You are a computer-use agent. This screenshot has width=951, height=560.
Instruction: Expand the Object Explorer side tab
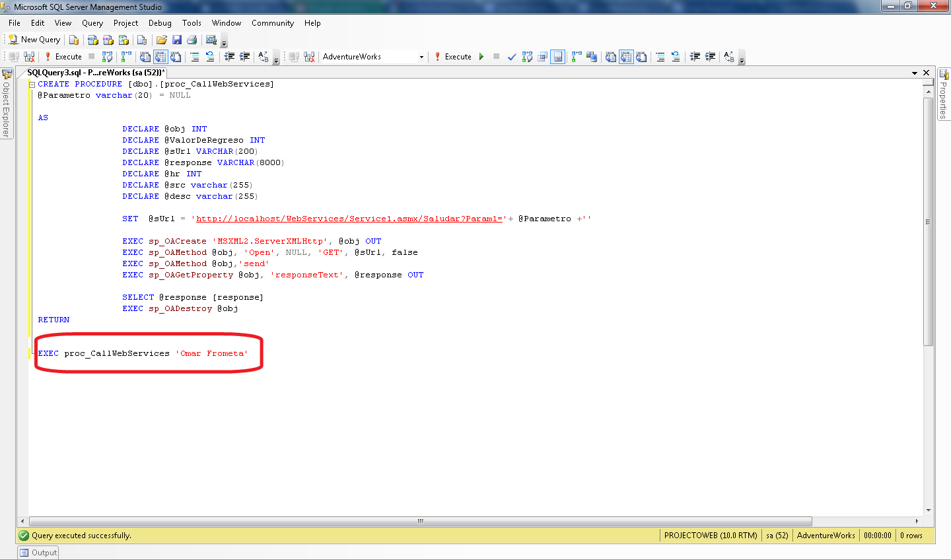pyautogui.click(x=7, y=103)
